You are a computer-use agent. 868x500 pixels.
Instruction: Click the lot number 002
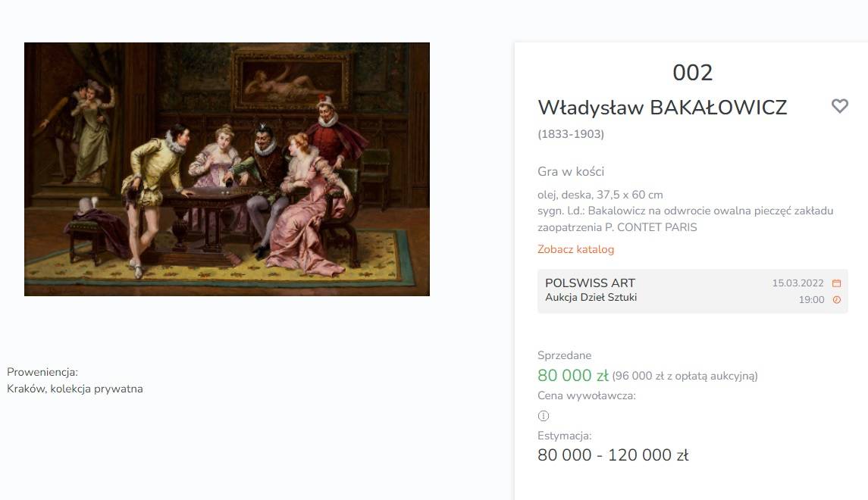pos(692,73)
